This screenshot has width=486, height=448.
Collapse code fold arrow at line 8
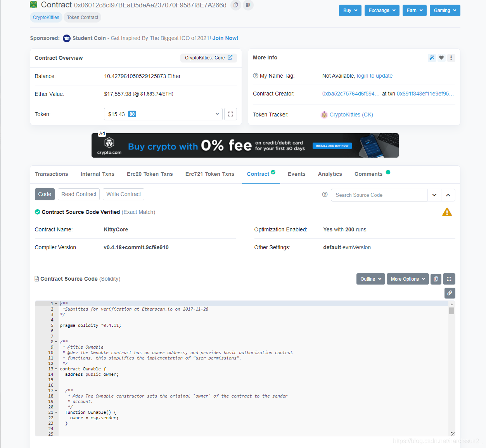pyautogui.click(x=56, y=342)
